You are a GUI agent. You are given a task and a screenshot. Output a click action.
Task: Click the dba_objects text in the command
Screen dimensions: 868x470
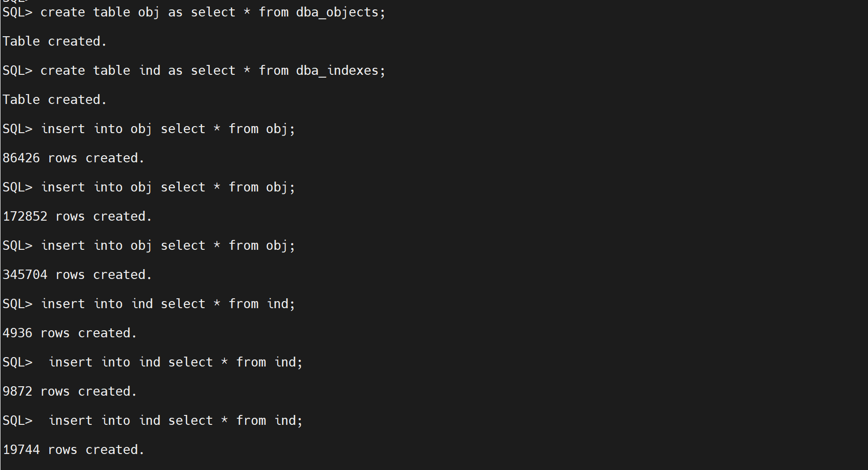(x=337, y=13)
